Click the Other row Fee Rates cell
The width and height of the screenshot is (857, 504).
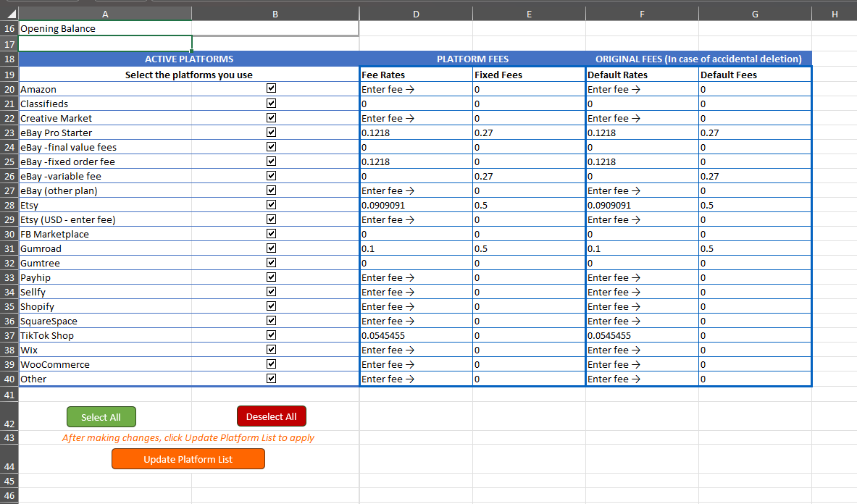[x=416, y=379]
